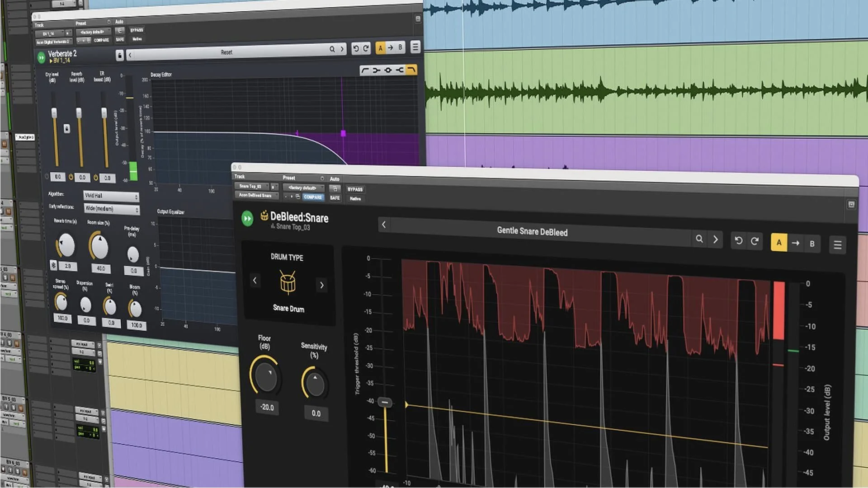Click Reset in the Verberate preset bar

226,52
